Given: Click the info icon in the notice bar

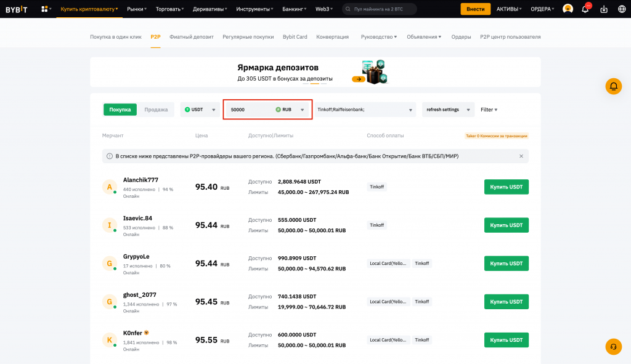Looking at the screenshot, I should tap(110, 156).
